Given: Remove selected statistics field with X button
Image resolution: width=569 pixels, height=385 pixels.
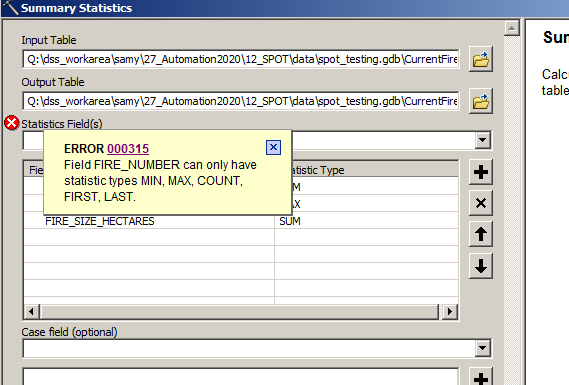Looking at the screenshot, I should 480,203.
